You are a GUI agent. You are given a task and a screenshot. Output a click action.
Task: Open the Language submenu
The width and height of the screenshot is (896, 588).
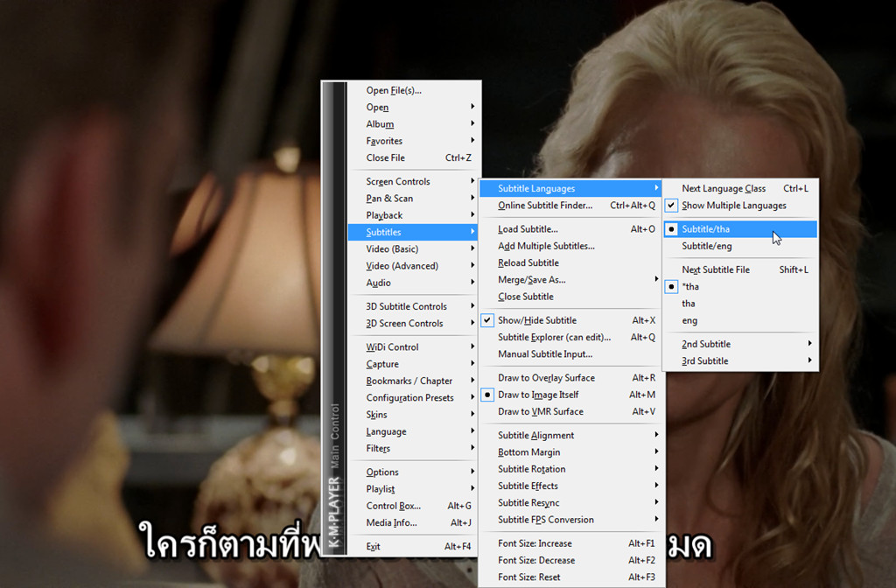point(413,431)
